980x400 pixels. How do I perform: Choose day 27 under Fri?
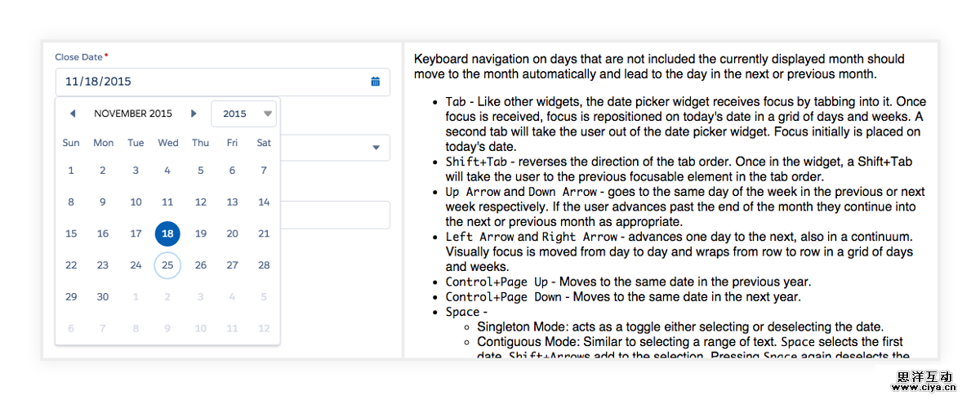[233, 265]
